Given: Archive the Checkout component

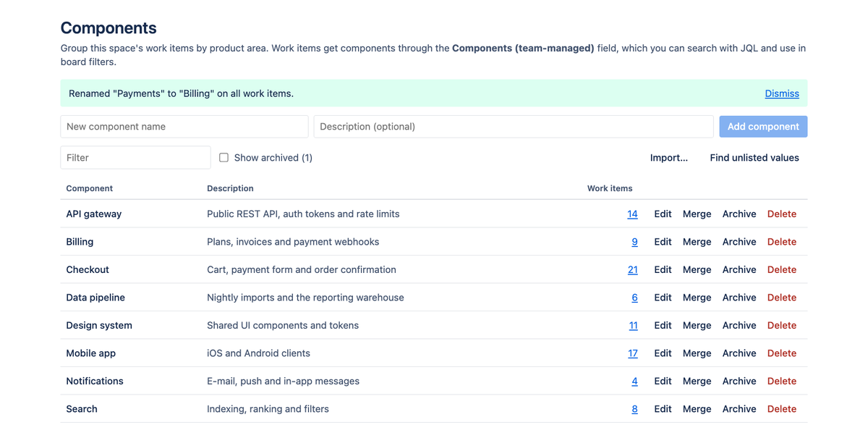Looking at the screenshot, I should click(739, 269).
